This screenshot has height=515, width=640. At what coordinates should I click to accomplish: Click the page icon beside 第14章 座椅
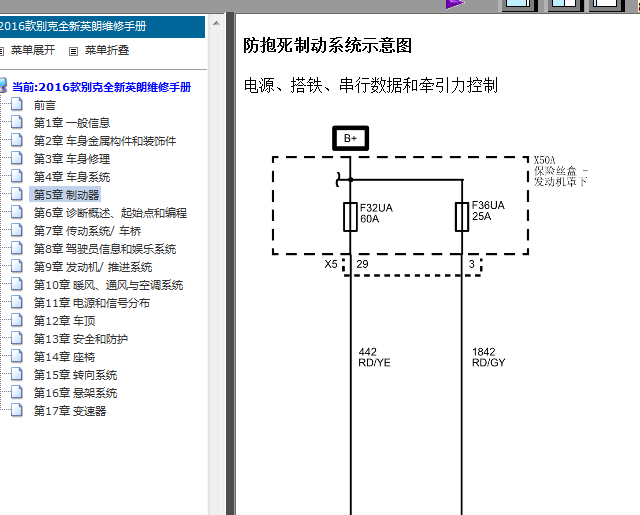click(x=17, y=356)
